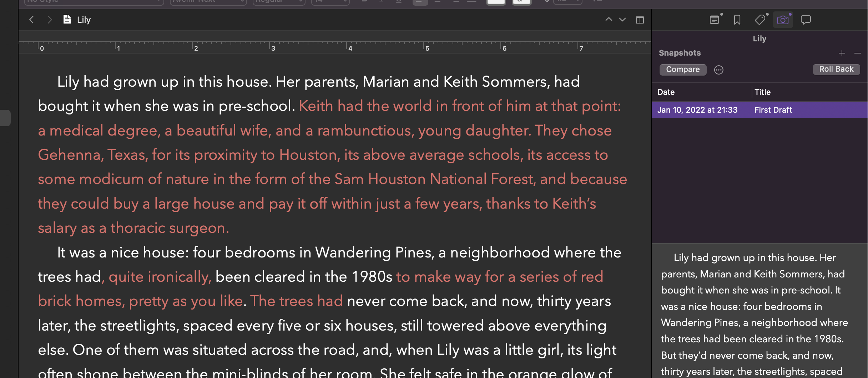Viewport: 868px width, 378px height.
Task: Open compare options ellipsis menu
Action: [x=719, y=70]
